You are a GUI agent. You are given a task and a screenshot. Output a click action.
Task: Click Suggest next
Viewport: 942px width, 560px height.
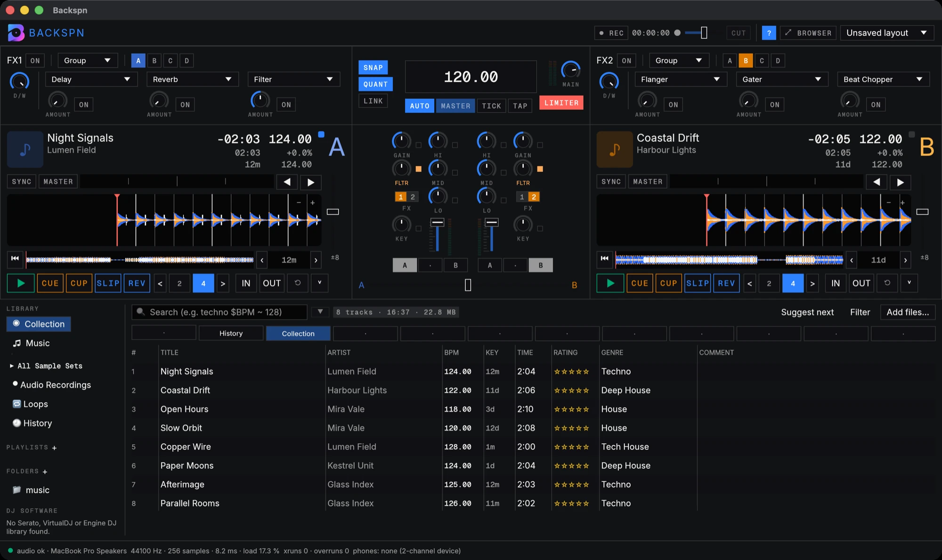(x=807, y=312)
